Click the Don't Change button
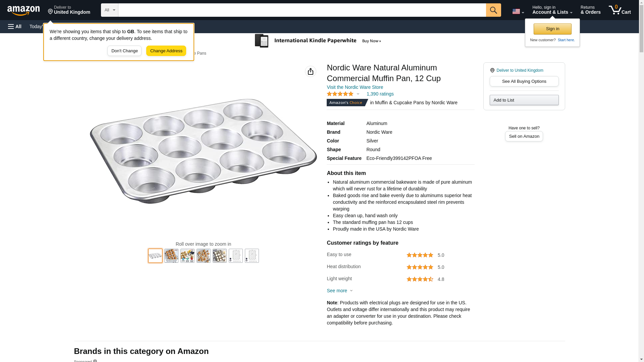 (x=124, y=51)
